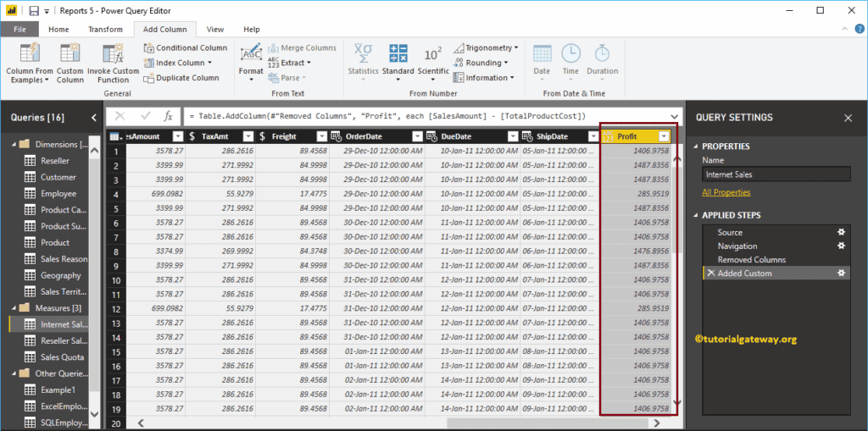Click the All Properties link
The width and height of the screenshot is (868, 431).
726,192
